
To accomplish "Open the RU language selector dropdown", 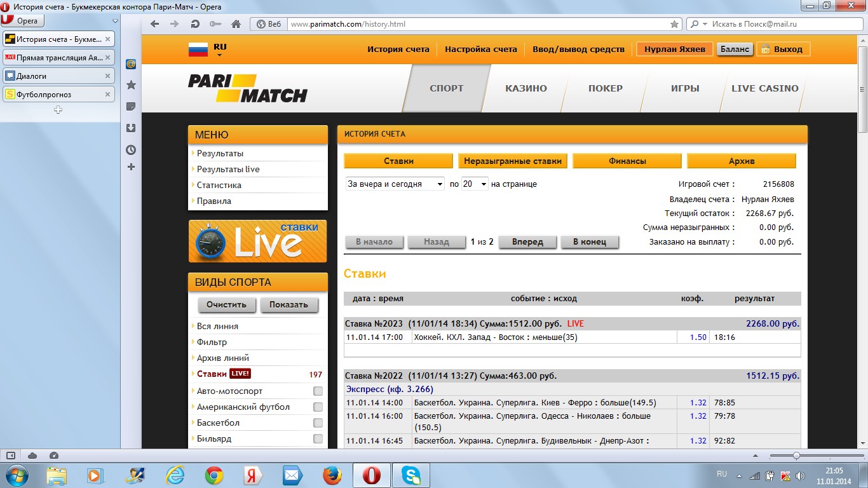I will click(219, 50).
